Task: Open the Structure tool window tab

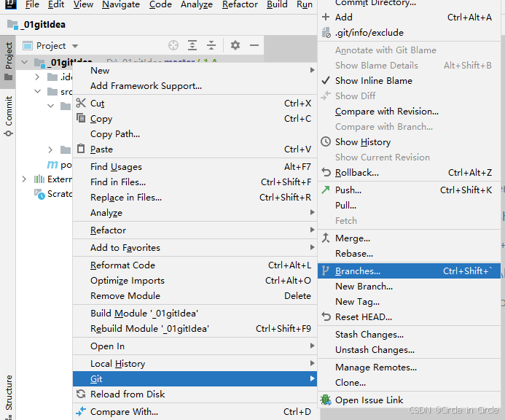Action: [9, 394]
